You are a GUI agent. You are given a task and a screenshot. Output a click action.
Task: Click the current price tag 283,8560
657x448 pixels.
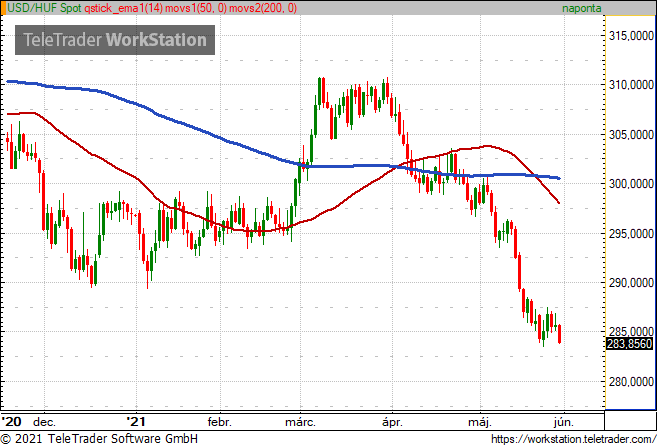(x=629, y=344)
